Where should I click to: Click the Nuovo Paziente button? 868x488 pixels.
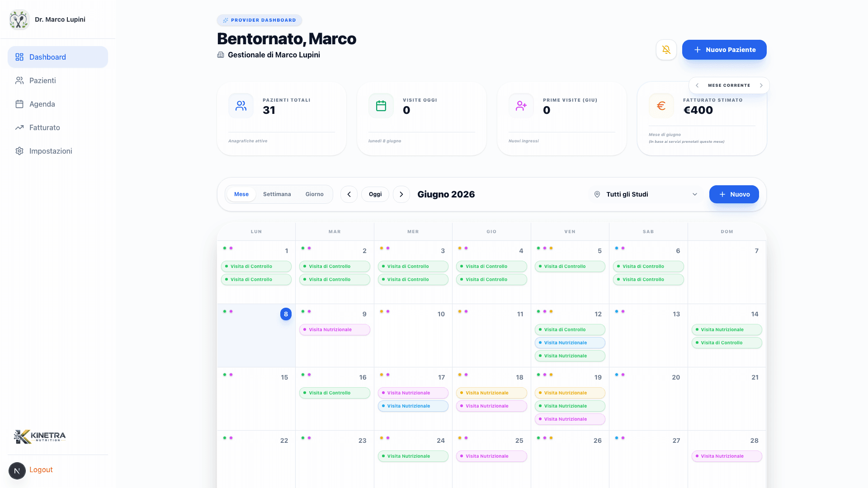(724, 50)
